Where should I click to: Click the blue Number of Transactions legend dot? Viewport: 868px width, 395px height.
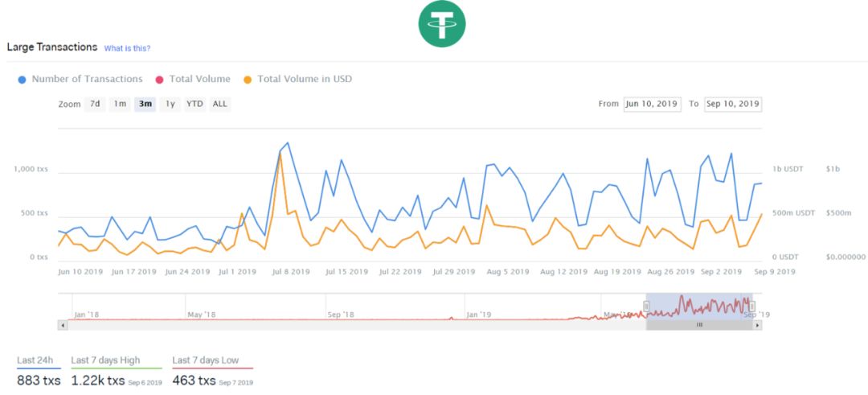[x=23, y=79]
